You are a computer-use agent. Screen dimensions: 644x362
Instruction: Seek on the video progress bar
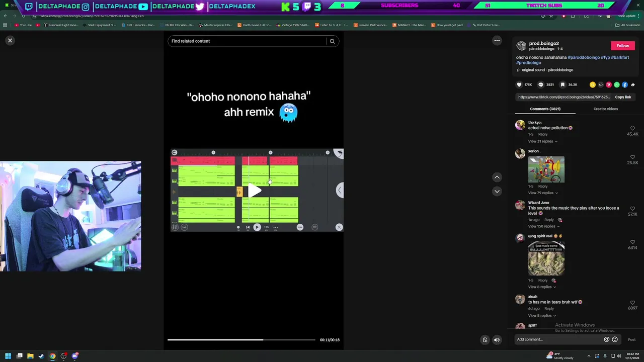(242, 340)
